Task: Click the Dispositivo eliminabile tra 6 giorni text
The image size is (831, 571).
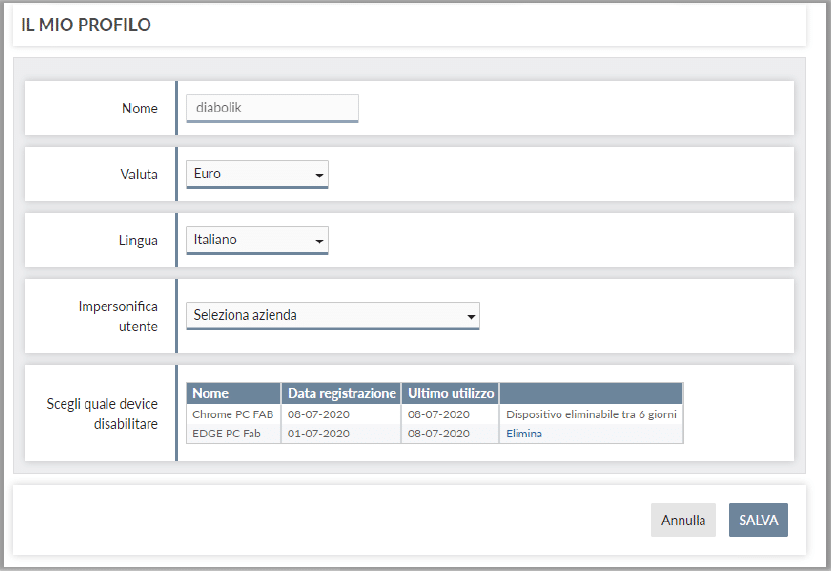Action: [591, 414]
